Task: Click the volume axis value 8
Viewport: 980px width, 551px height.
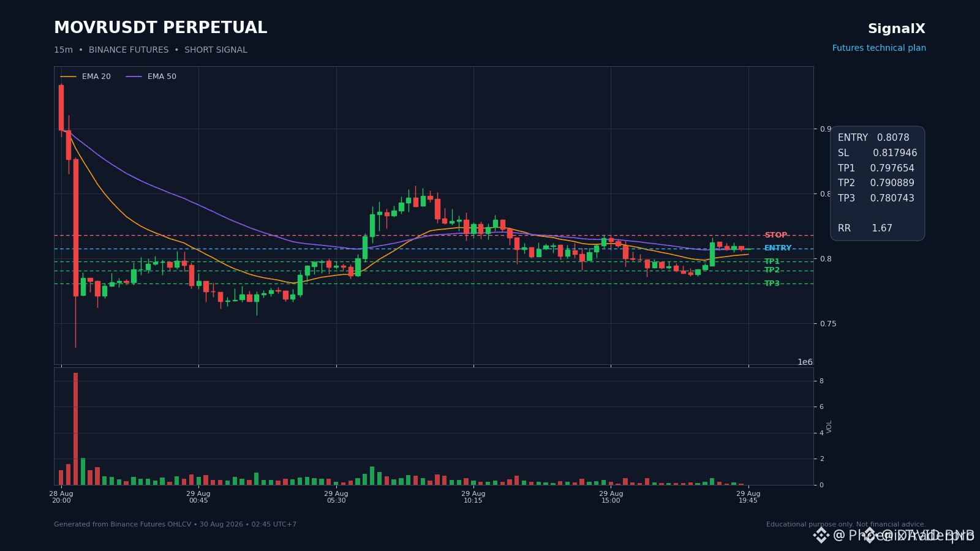Action: (x=822, y=381)
